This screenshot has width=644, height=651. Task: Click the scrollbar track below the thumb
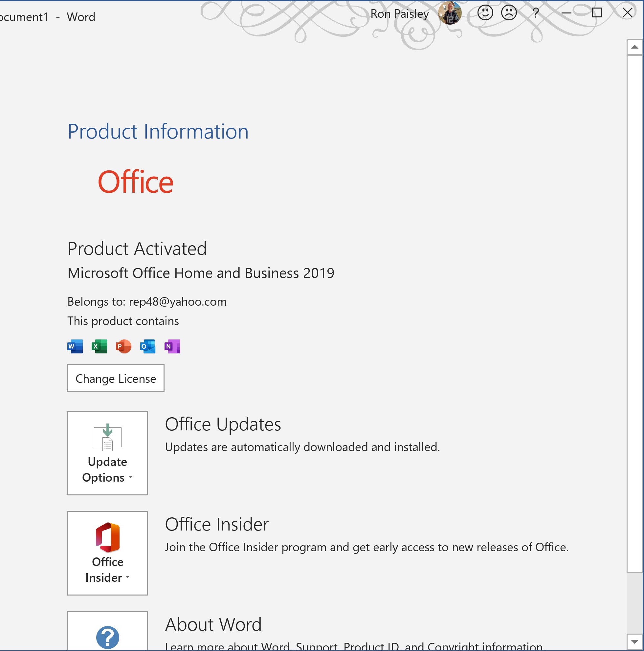coord(634,603)
